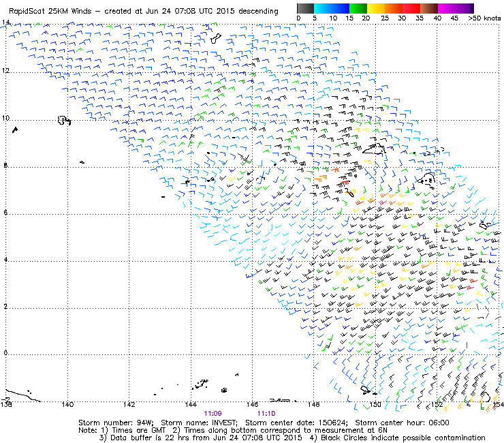Click 'Jun 24 07:08 UTC 2015' in the title
Viewport: 504px width, 443px height.
pos(189,11)
